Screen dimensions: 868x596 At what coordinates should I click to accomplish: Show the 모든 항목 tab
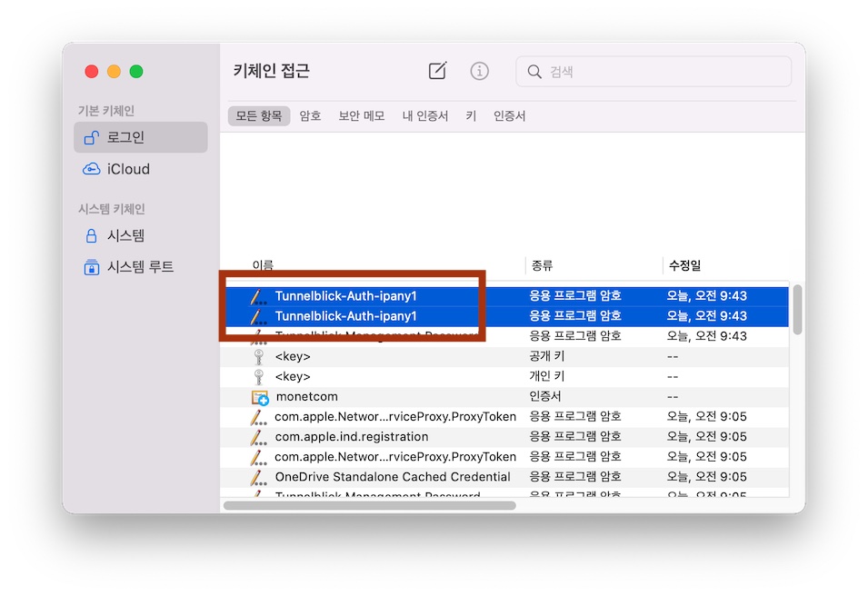258,116
